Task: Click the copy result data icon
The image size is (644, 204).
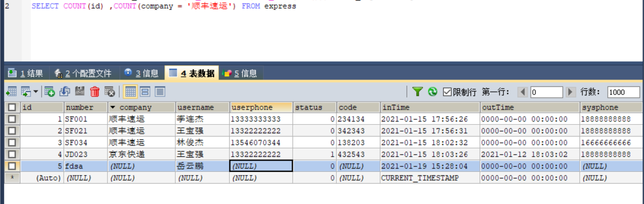Action: [x=26, y=92]
